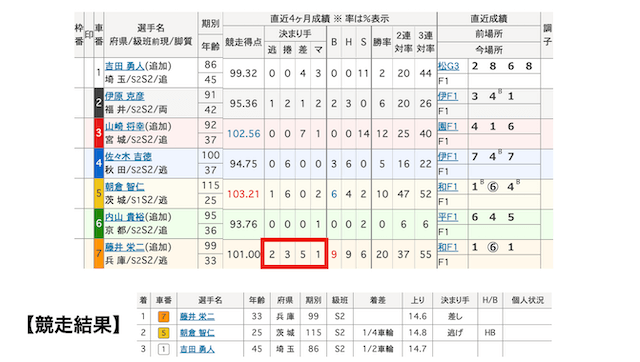Select the 決まり手 header in entry table
The height and width of the screenshot is (362, 640).
click(295, 33)
